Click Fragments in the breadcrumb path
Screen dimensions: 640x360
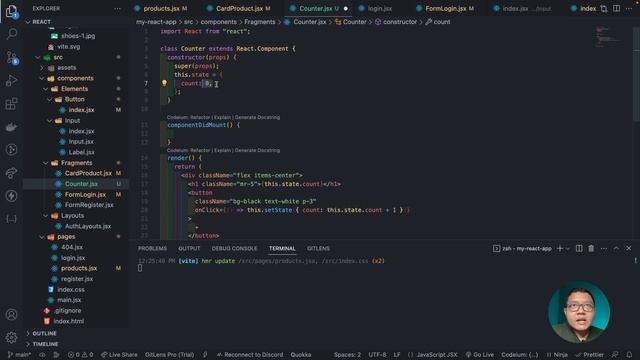260,22
